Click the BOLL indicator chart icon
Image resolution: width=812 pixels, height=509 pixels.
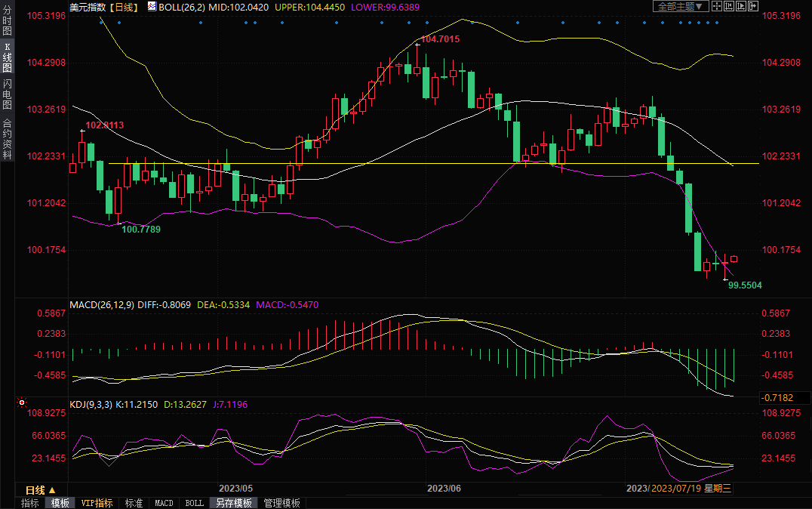[152, 6]
